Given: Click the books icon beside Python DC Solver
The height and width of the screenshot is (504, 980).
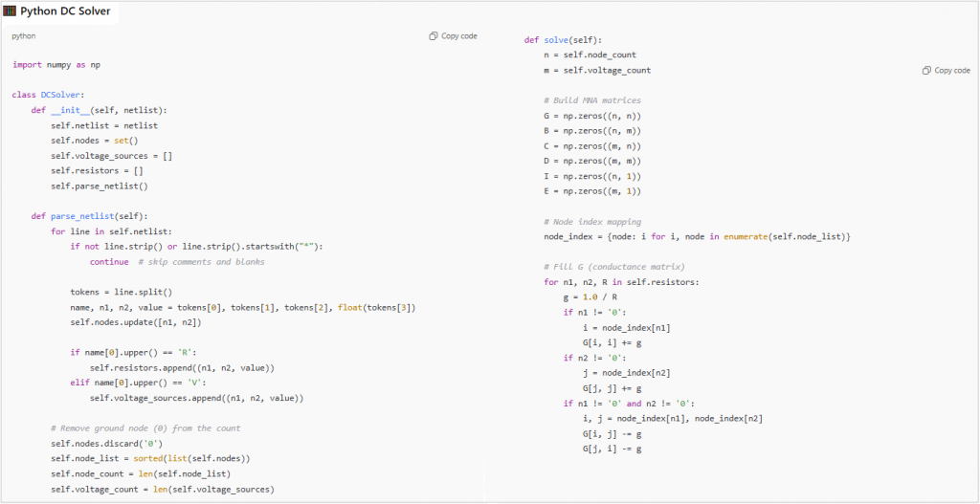Looking at the screenshot, I should click(10, 11).
